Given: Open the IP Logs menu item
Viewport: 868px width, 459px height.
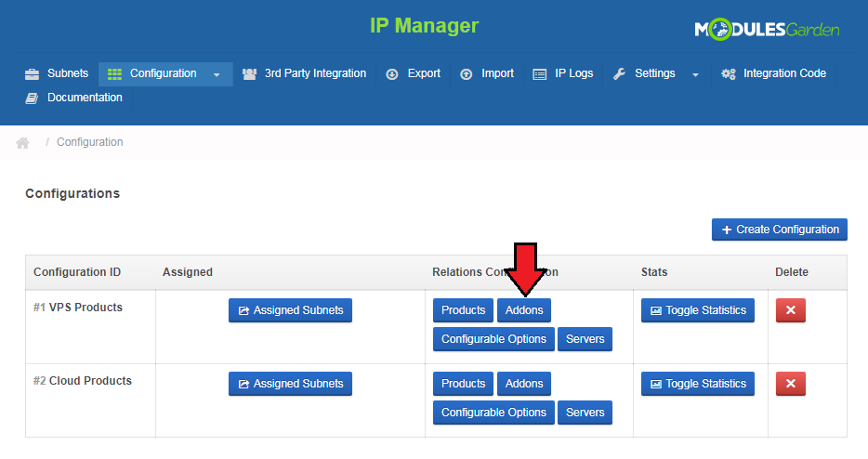Looking at the screenshot, I should click(563, 73).
